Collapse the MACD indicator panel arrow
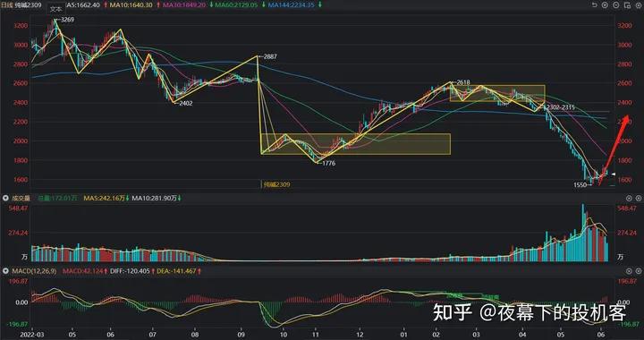 pyautogui.click(x=5, y=271)
